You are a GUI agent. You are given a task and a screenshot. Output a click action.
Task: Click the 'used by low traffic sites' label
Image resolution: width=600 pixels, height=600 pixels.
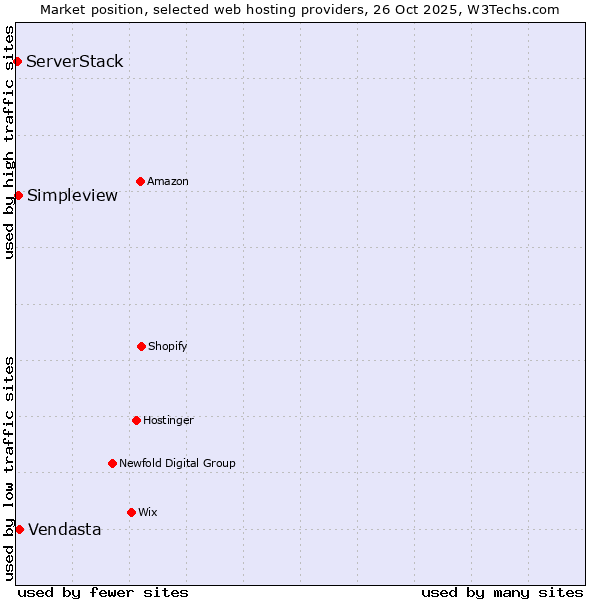[9, 467]
